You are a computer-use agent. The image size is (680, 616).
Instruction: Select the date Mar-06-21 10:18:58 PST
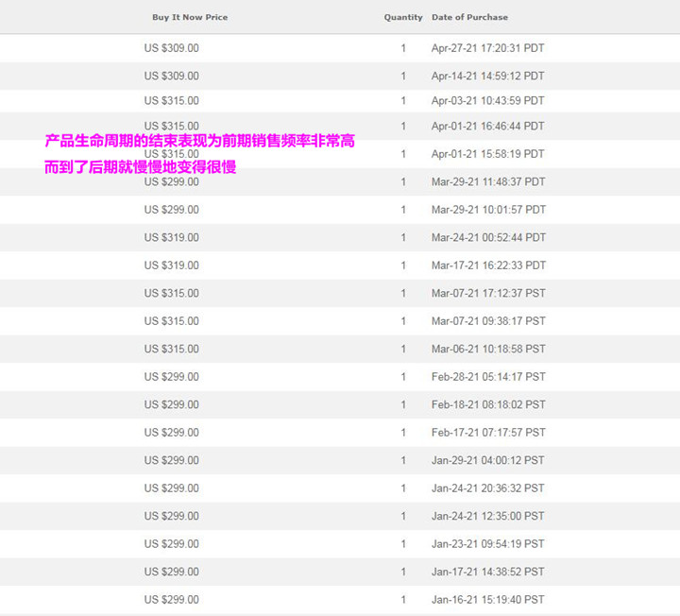[x=488, y=349]
